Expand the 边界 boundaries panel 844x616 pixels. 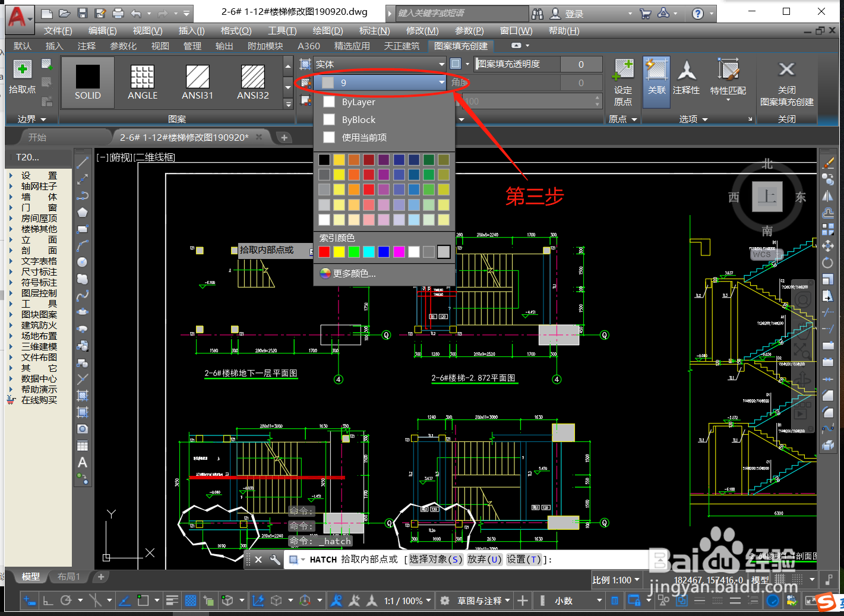(31, 119)
